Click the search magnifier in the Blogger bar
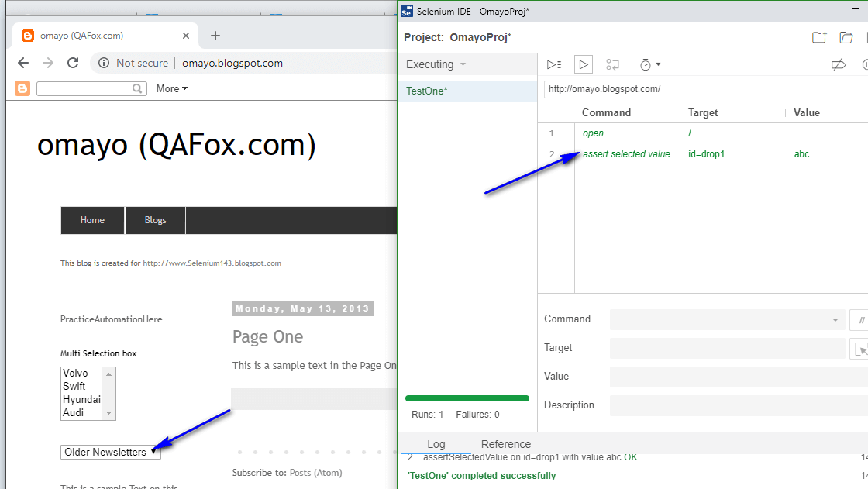The height and width of the screenshot is (489, 868). (137, 88)
